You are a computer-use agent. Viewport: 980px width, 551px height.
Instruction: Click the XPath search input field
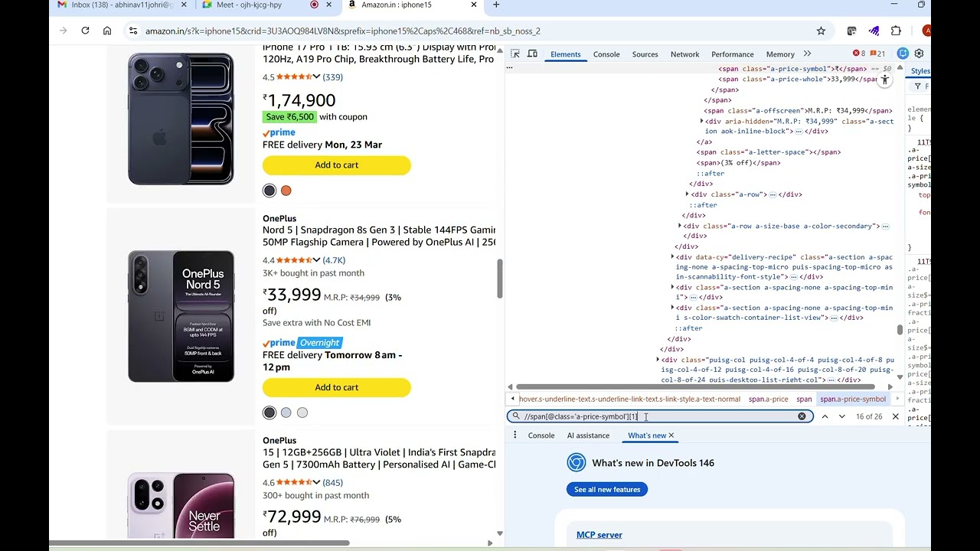click(x=658, y=416)
